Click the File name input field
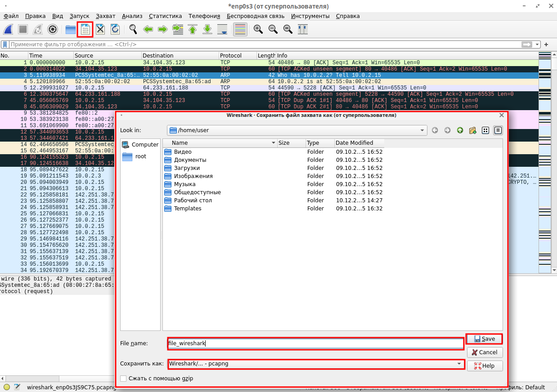This screenshot has height=392, width=557. tap(315, 343)
